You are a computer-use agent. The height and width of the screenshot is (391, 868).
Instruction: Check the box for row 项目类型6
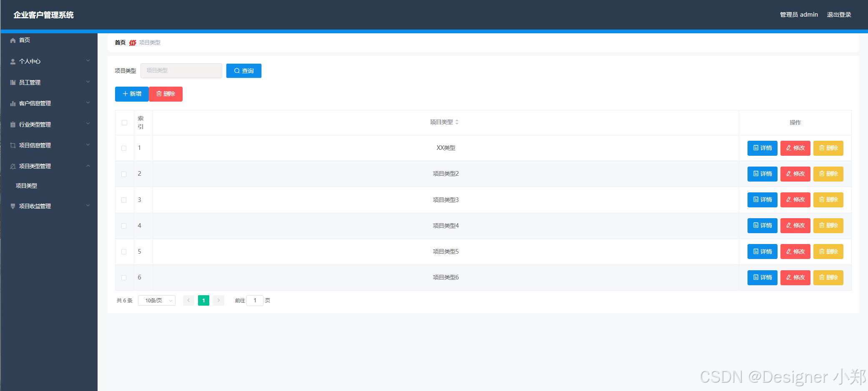124,277
